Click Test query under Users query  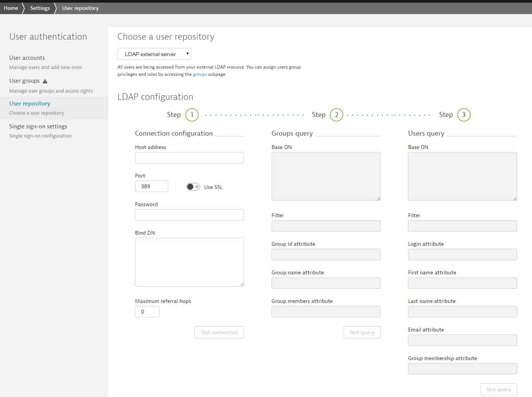[x=498, y=389]
